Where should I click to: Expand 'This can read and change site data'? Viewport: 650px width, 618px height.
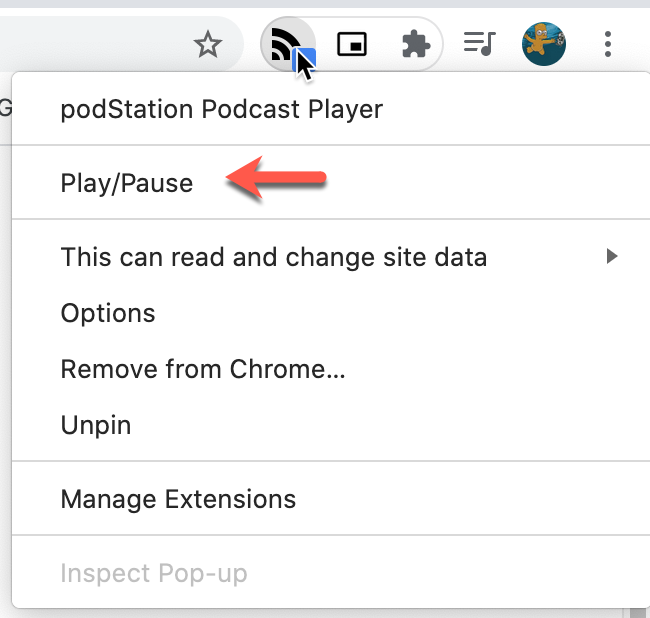point(331,257)
